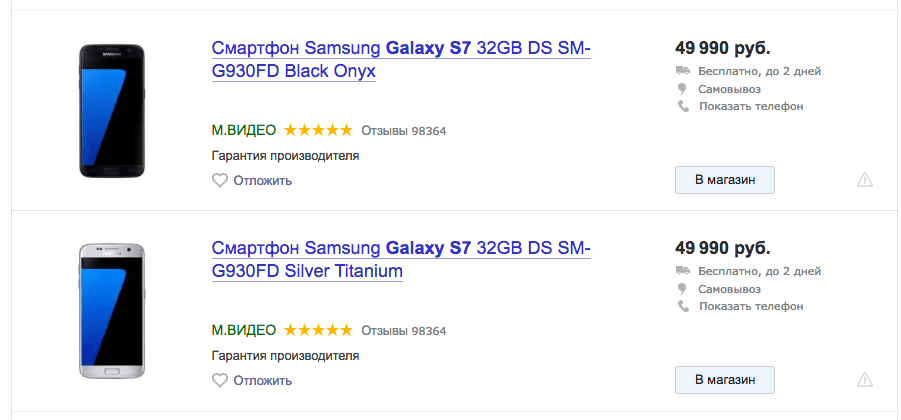Click heart icon for Black Onyx phone
Image resolution: width=901 pixels, height=420 pixels.
pyautogui.click(x=220, y=180)
